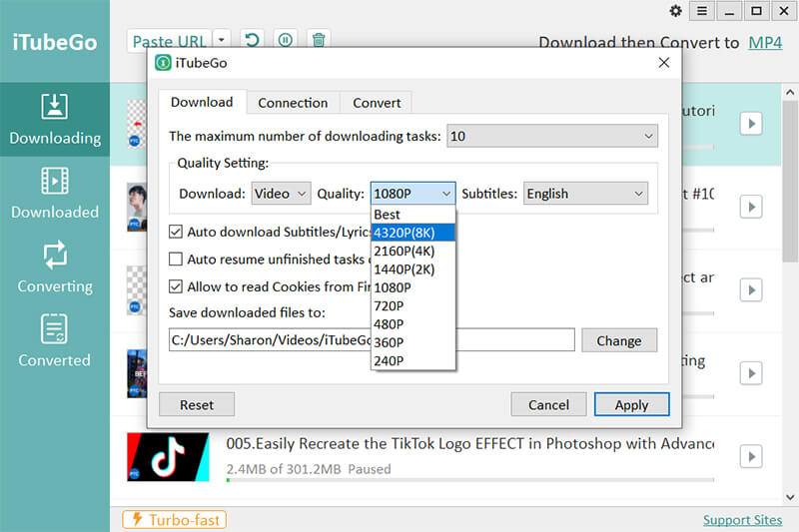Toggle Allow to read Cookies checkbox
Screen dimensions: 799x532
pyautogui.click(x=176, y=286)
